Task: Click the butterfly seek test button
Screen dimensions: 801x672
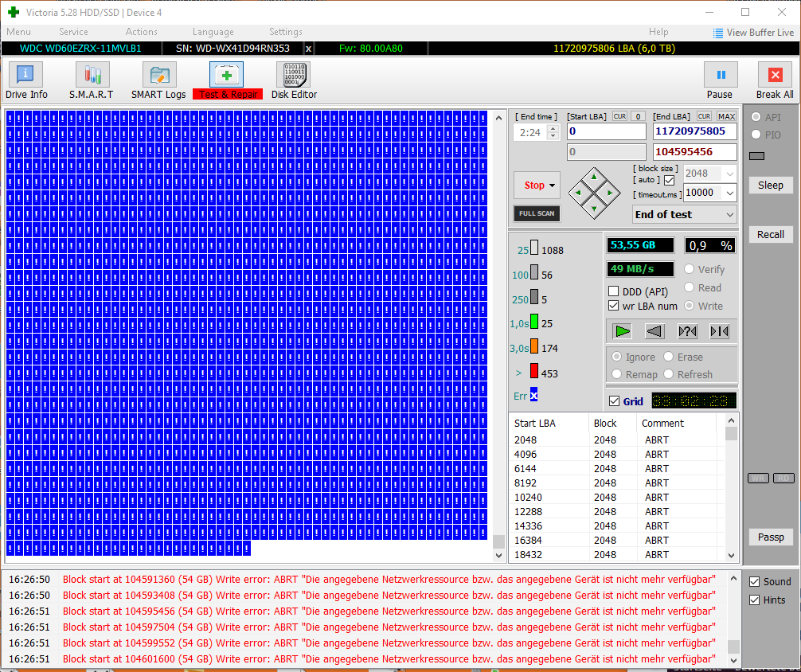Action: pos(719,331)
